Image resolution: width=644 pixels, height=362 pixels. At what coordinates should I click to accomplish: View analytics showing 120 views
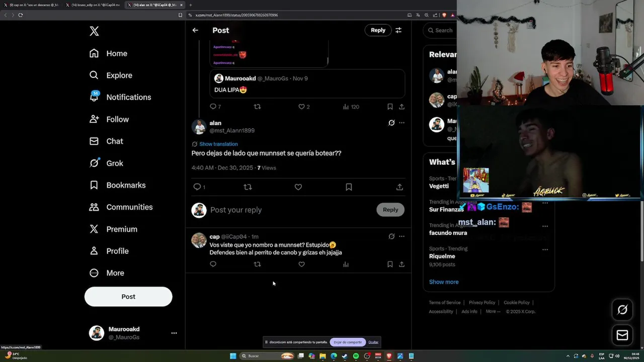click(x=351, y=107)
